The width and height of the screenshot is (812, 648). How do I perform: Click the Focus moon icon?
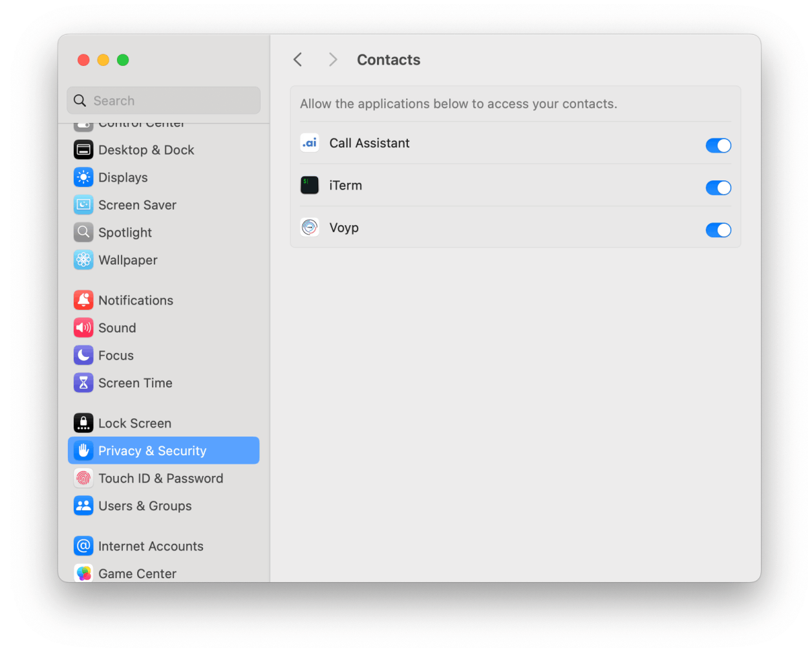(83, 355)
